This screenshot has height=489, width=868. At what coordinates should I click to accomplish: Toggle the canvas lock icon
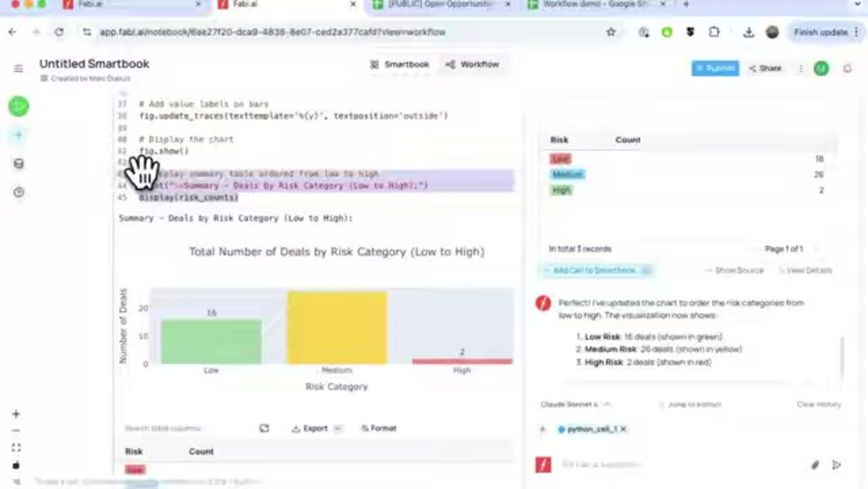(16, 465)
